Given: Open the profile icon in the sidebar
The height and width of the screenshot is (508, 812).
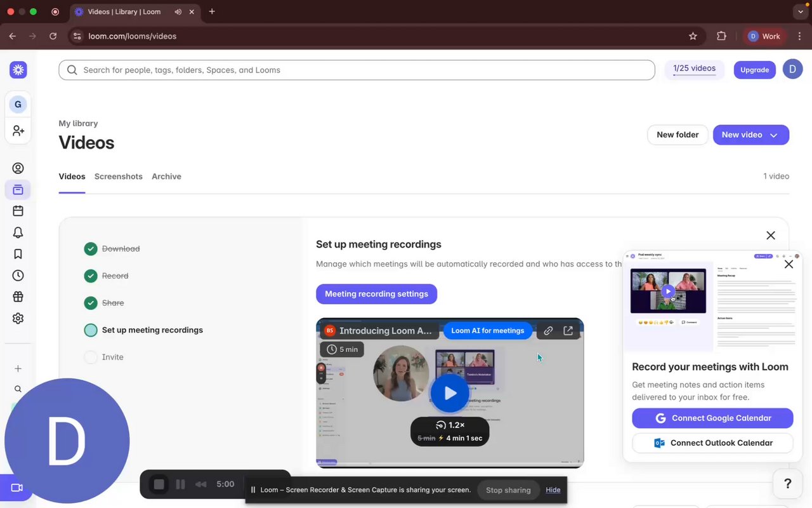Looking at the screenshot, I should [18, 168].
